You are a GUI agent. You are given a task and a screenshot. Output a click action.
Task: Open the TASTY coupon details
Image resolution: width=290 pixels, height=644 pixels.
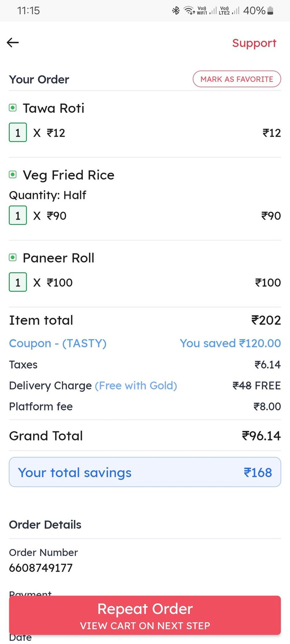58,343
